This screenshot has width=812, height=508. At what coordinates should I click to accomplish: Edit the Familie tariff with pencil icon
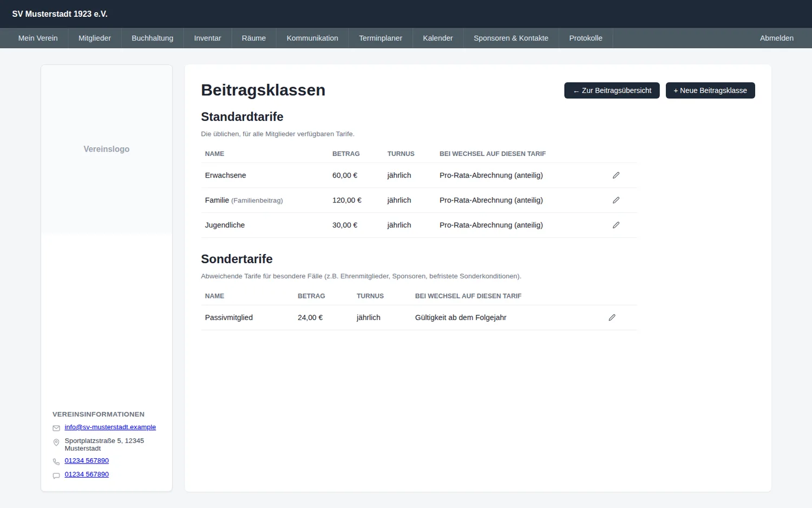(615, 200)
